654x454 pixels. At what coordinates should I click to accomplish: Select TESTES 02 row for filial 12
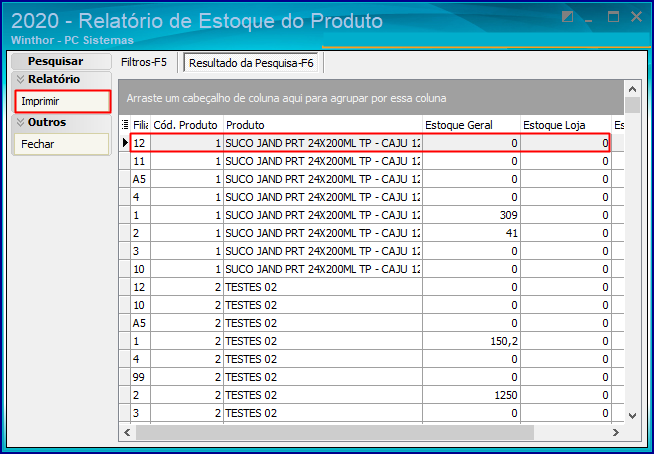tap(371, 287)
